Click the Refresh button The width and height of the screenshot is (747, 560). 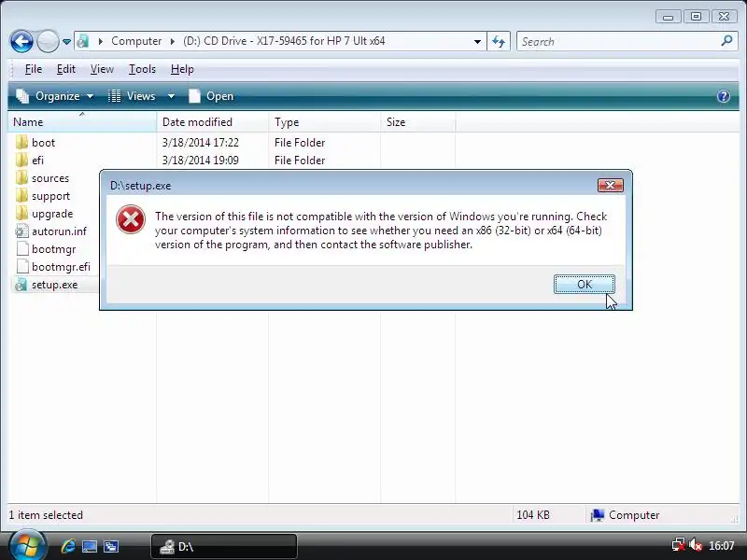tap(499, 42)
